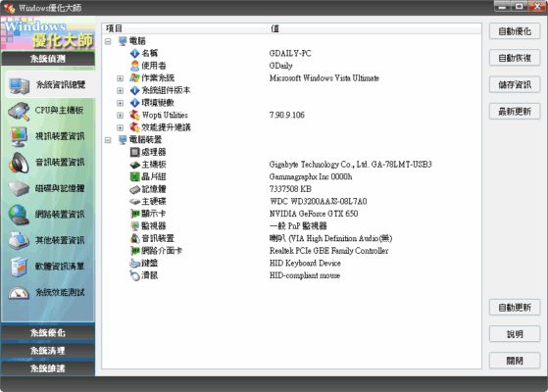548x392 pixels.
Task: Select Gigabyte Technology GA-78LMT-USB3 value
Action: 351,165
